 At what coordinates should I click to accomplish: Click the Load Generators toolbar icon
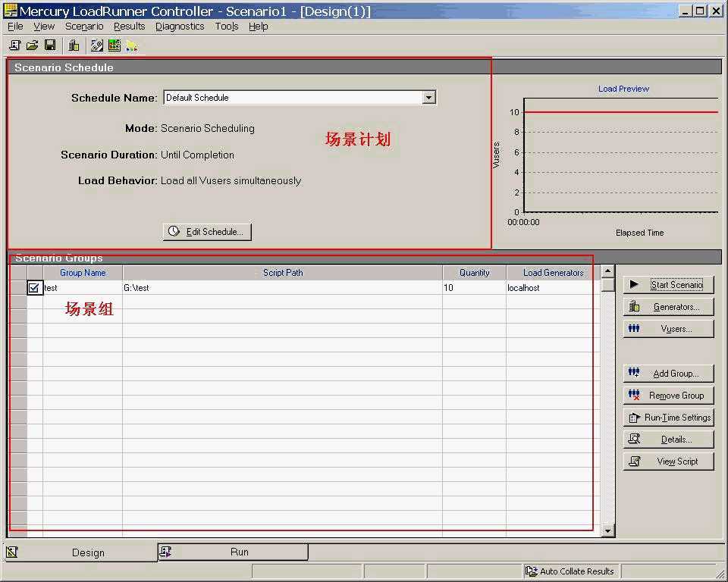[x=74, y=45]
